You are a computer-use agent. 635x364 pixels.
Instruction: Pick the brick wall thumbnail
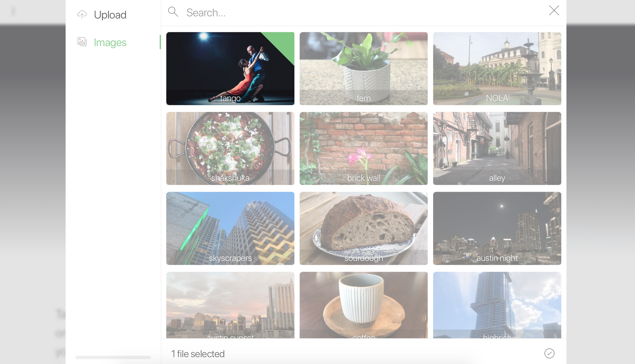click(364, 148)
